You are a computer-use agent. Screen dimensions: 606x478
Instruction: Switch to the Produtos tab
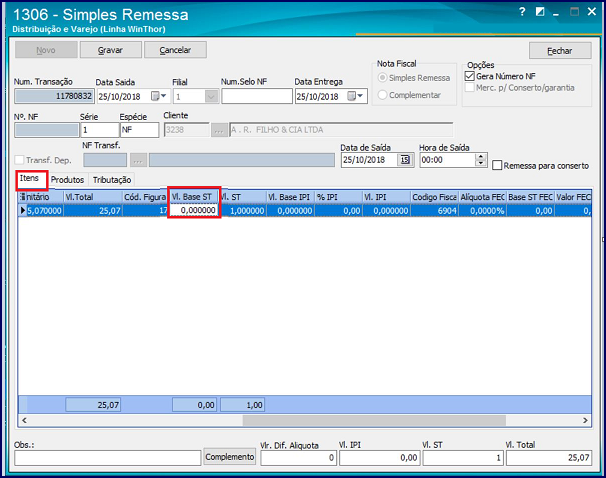[67, 180]
